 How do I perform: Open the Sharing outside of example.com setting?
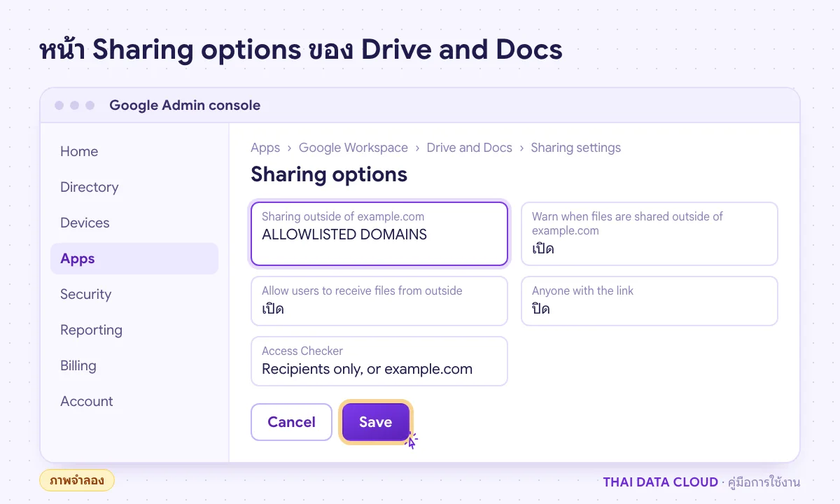379,234
